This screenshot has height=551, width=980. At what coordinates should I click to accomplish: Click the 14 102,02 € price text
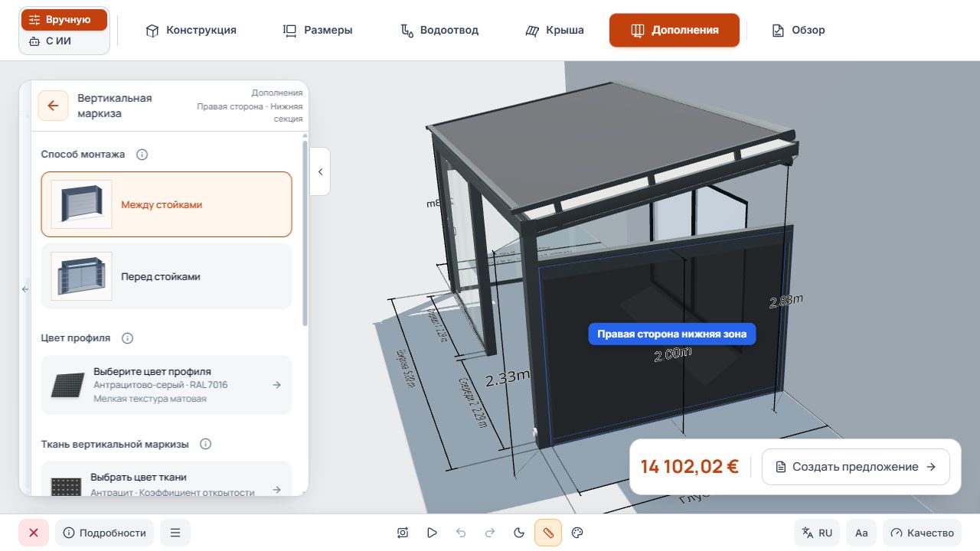click(x=690, y=467)
